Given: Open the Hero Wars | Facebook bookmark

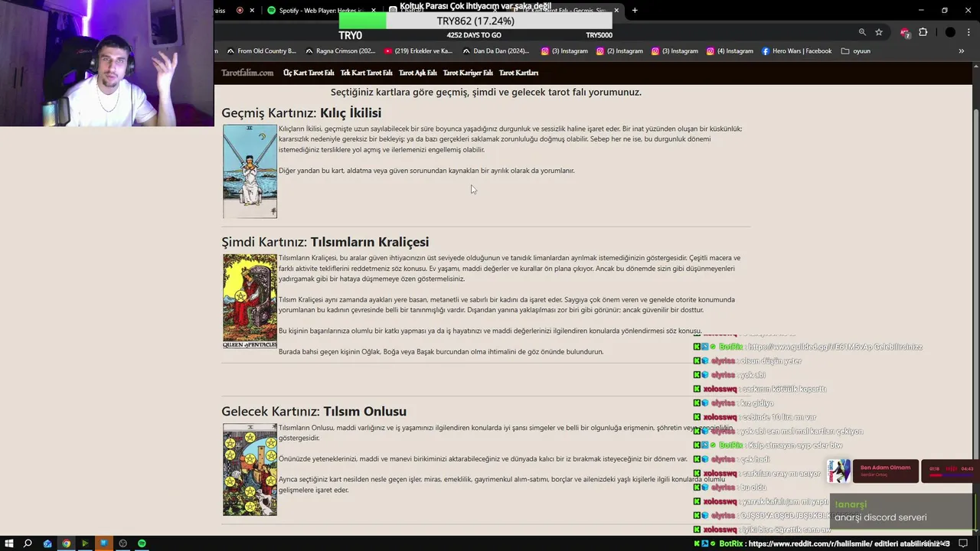Looking at the screenshot, I should [x=796, y=51].
